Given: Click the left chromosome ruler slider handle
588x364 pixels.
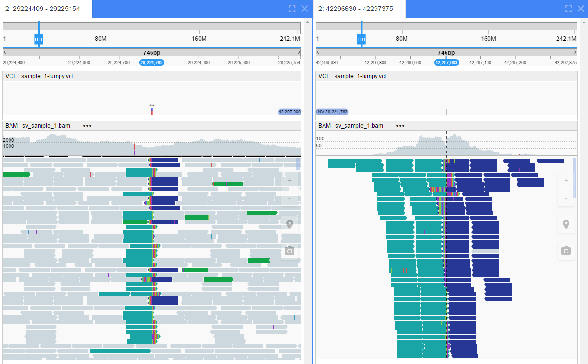Looking at the screenshot, I should pos(39,39).
